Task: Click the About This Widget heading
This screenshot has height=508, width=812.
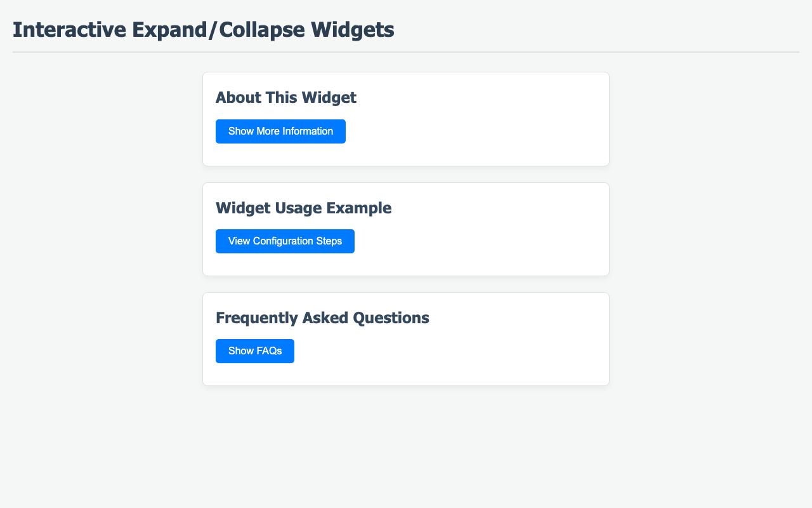Action: click(285, 98)
